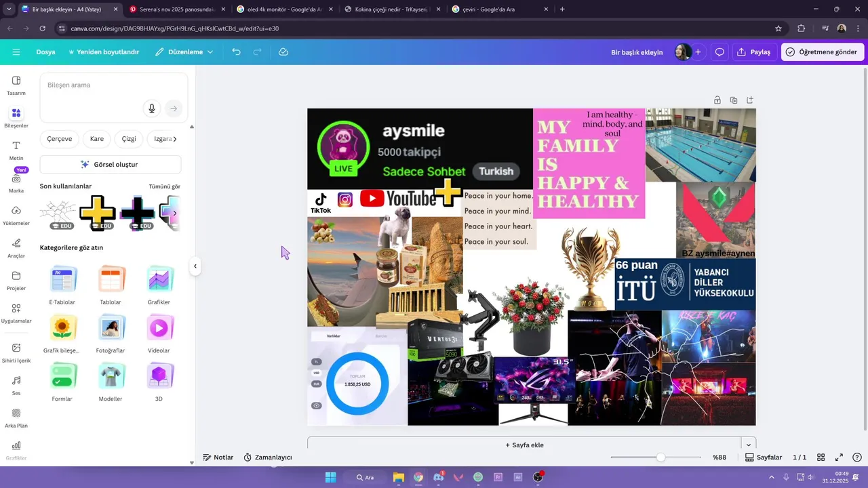Open the Ses audio panel
The width and height of the screenshot is (868, 488).
[16, 385]
